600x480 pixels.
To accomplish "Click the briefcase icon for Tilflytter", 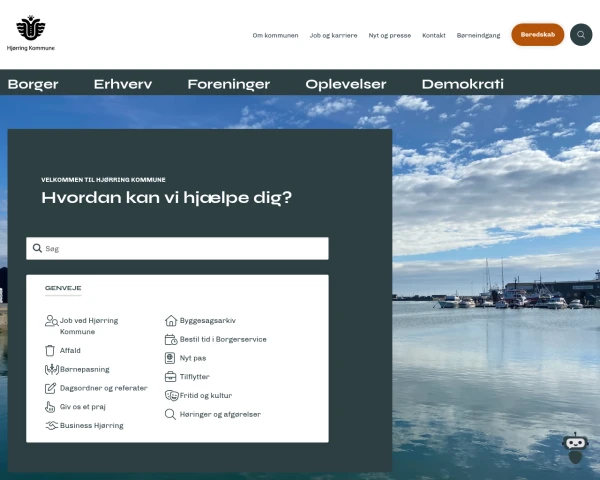I will pyautogui.click(x=170, y=377).
